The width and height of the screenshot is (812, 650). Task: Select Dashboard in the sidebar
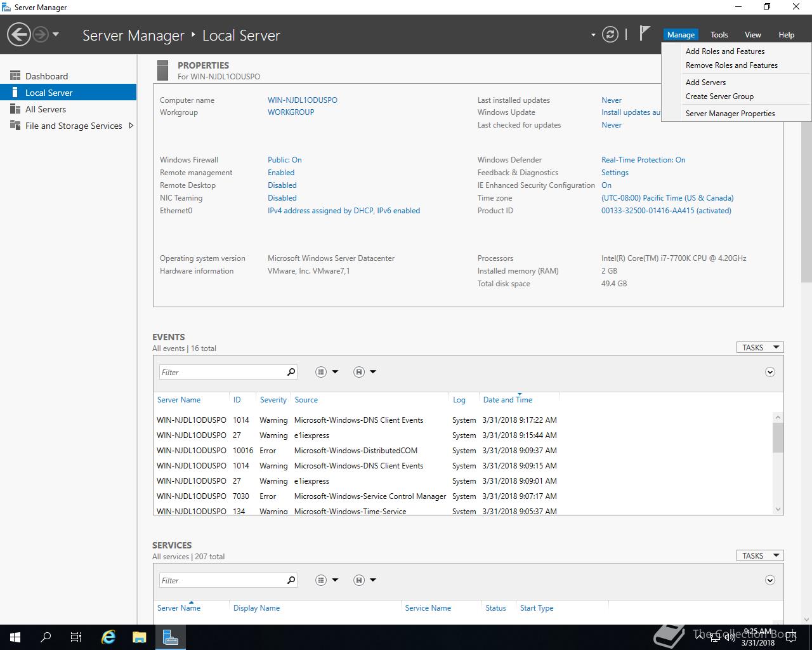tap(68, 76)
